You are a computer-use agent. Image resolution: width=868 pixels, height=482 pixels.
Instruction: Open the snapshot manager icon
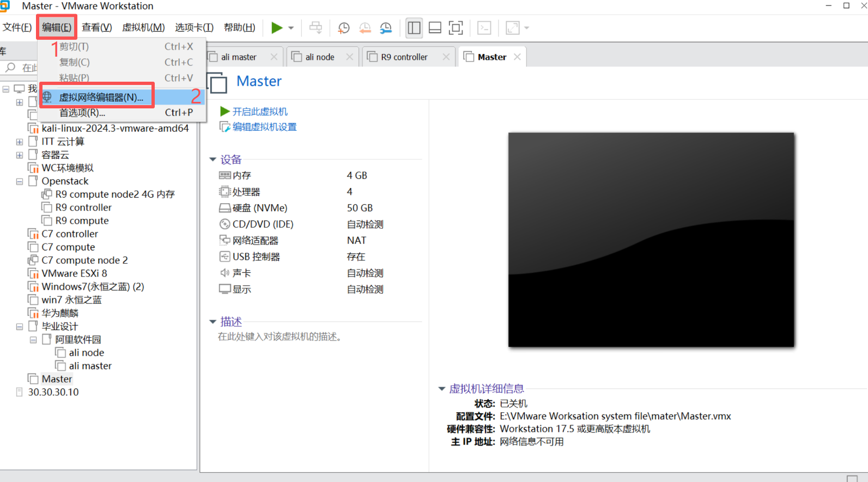click(386, 28)
